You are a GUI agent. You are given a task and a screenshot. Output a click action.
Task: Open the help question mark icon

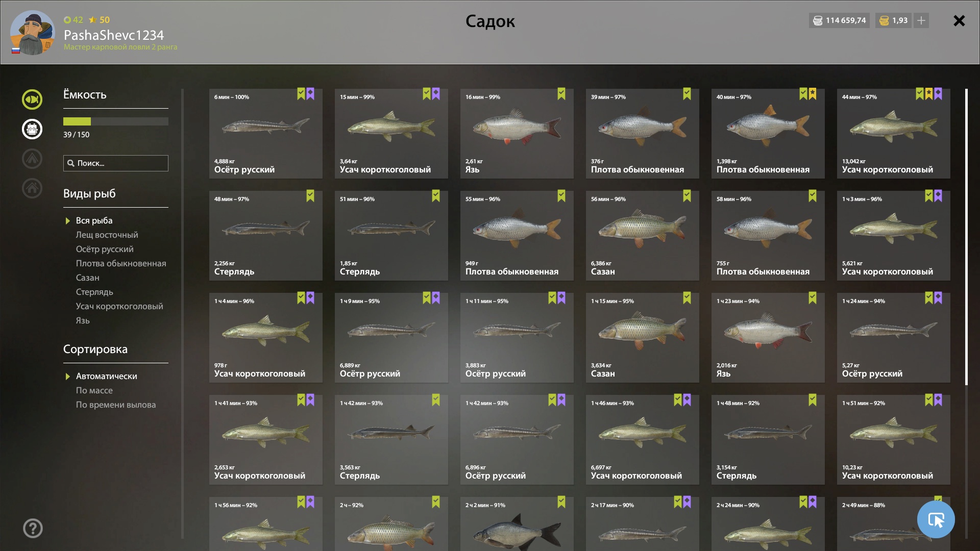click(33, 528)
